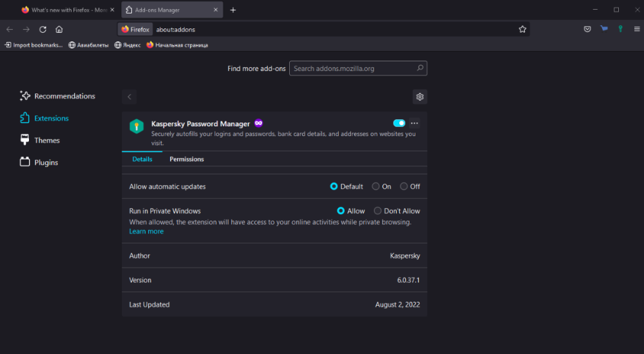The image size is (644, 354).
Task: Click the Reload page icon
Action: coord(43,29)
